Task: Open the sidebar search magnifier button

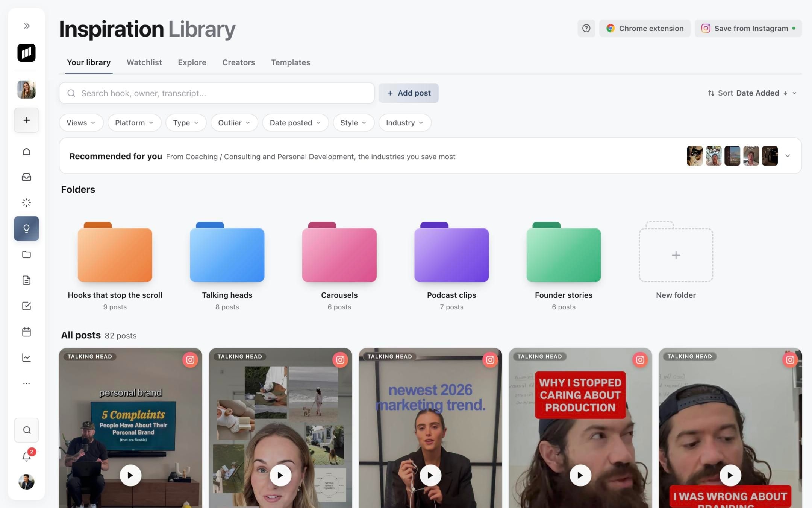Action: 26,430
